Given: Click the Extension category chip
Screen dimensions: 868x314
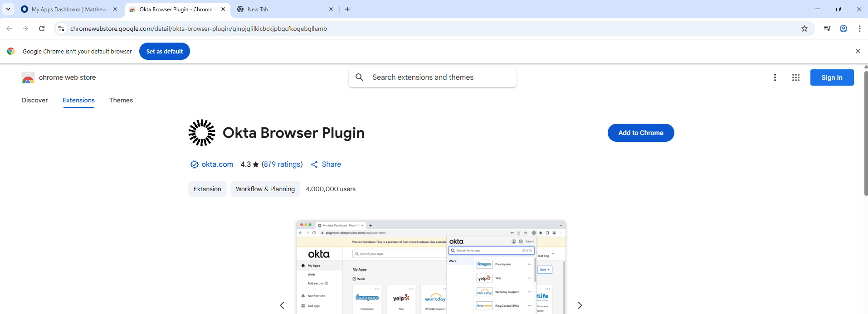Looking at the screenshot, I should [x=207, y=189].
